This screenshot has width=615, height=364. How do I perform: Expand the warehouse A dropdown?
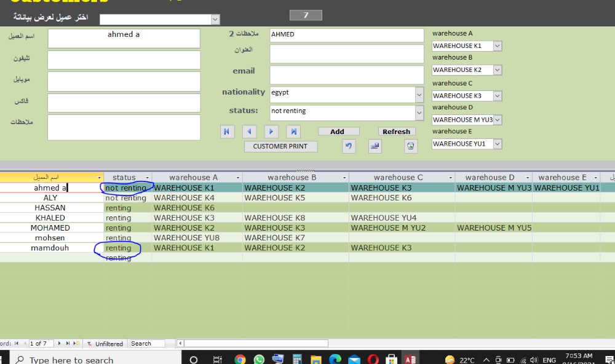[498, 46]
